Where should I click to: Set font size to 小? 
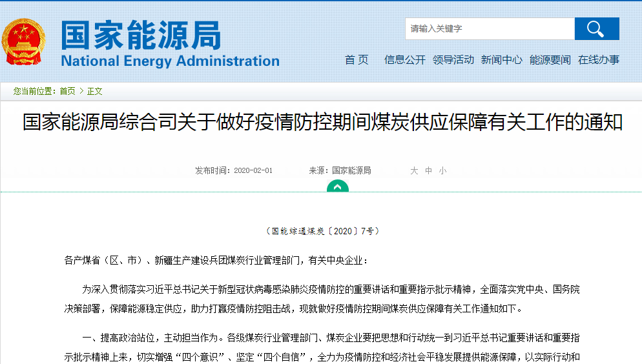pos(442,171)
